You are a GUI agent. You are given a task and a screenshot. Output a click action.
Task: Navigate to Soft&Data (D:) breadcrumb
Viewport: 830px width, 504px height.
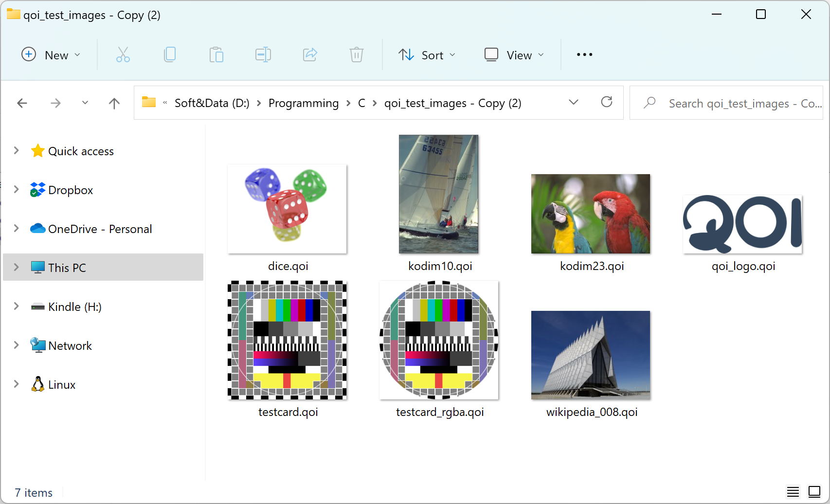point(212,103)
